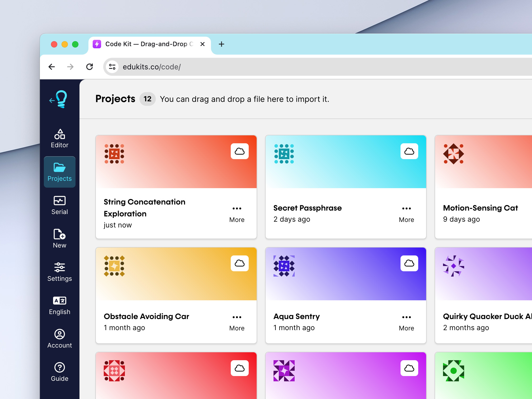Click the cloud icon on Secret Passphrase card

coord(409,151)
